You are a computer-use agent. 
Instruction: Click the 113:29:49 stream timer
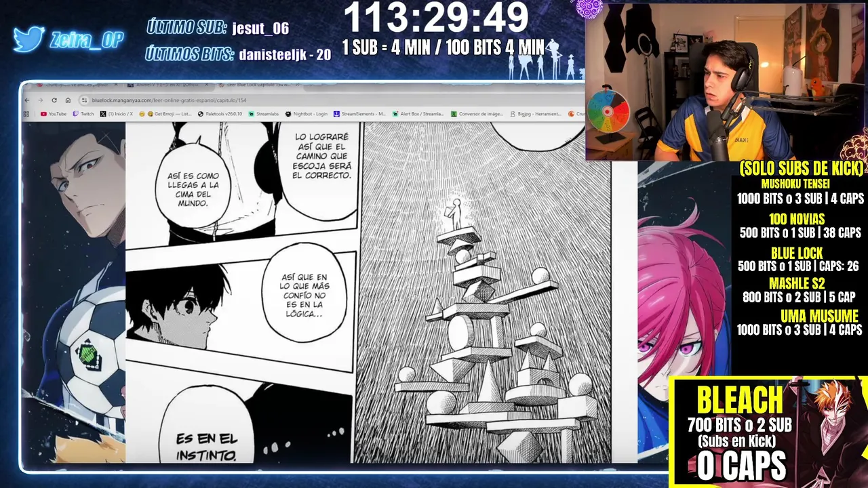[437, 17]
